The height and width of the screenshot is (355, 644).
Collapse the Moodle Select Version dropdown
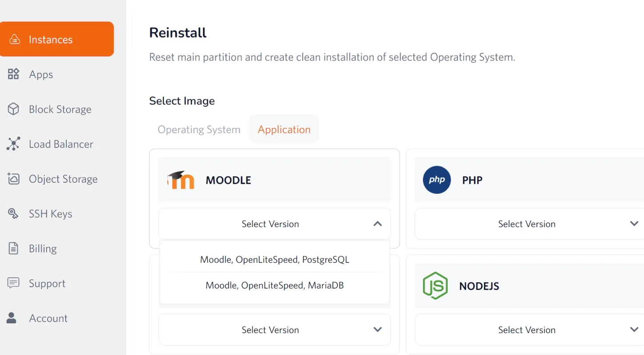[274, 224]
